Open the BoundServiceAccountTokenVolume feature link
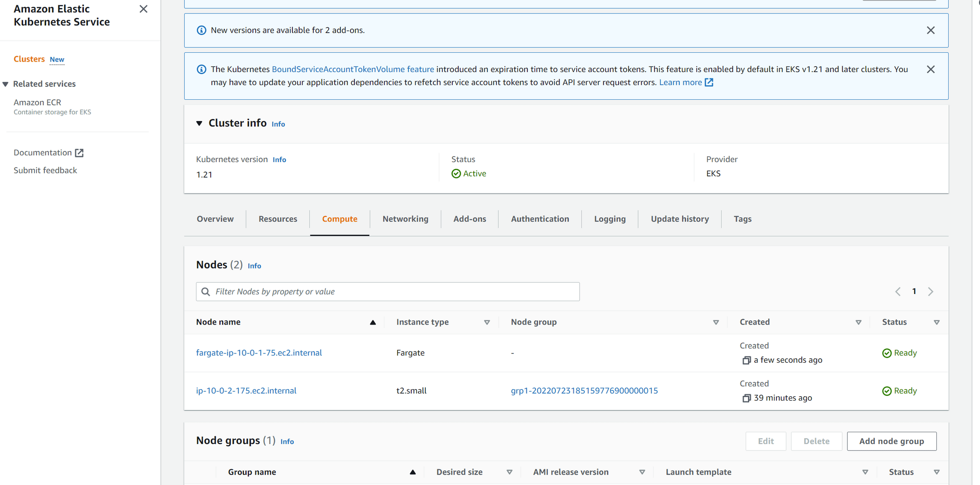The image size is (980, 485). click(353, 70)
